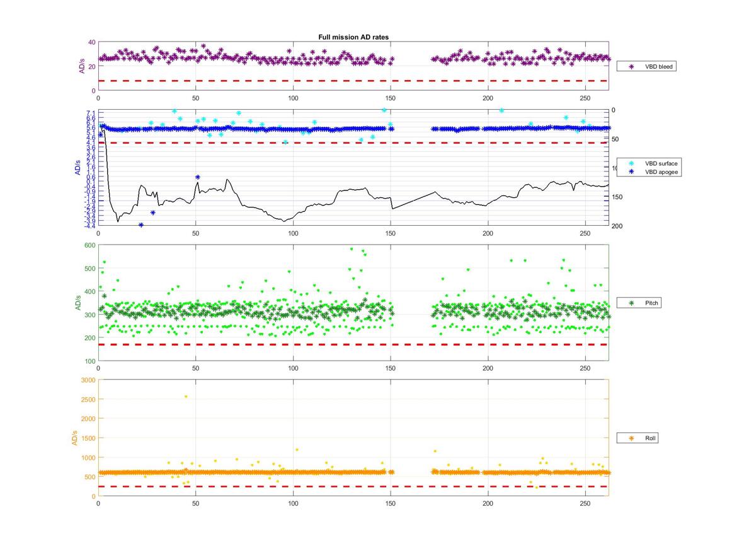Click the '600' tick on the Pitch axis
756x558 pixels.
(89, 245)
